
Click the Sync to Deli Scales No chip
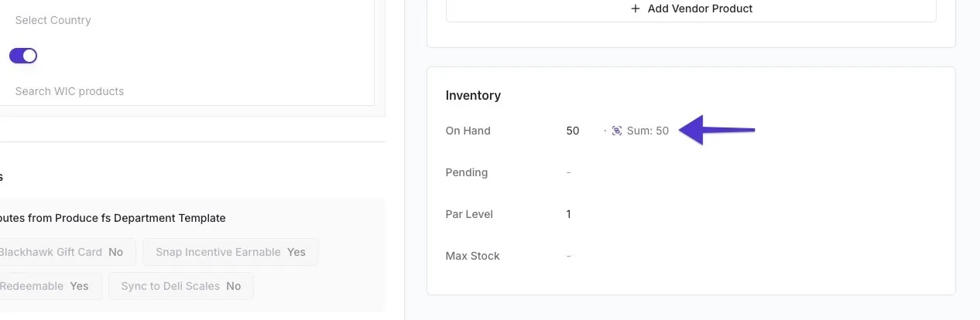181,286
